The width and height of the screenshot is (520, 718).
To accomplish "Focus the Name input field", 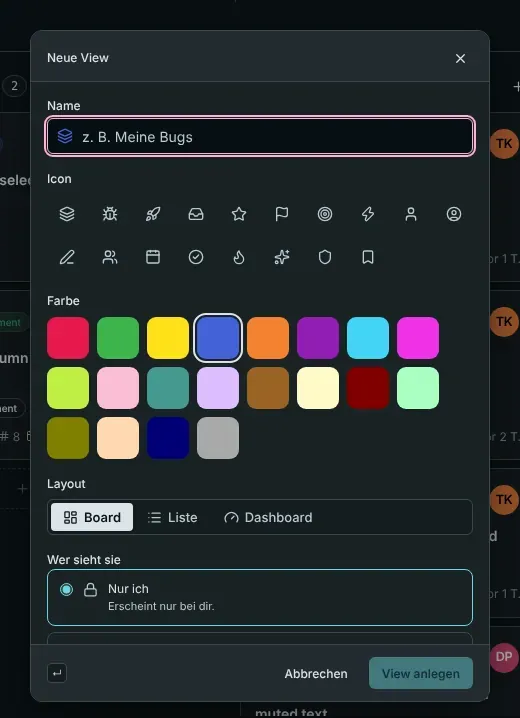I will click(260, 136).
